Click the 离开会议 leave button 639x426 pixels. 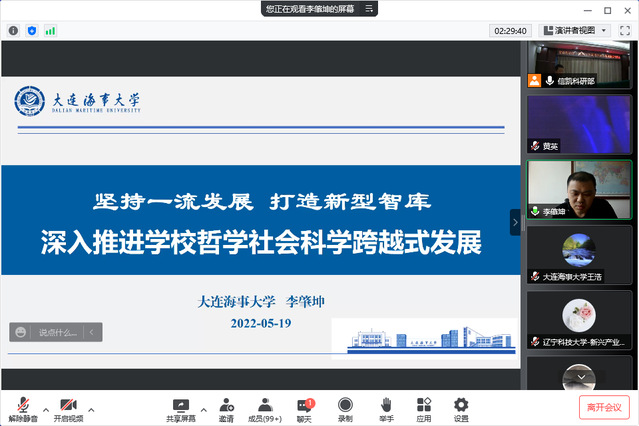(605, 407)
